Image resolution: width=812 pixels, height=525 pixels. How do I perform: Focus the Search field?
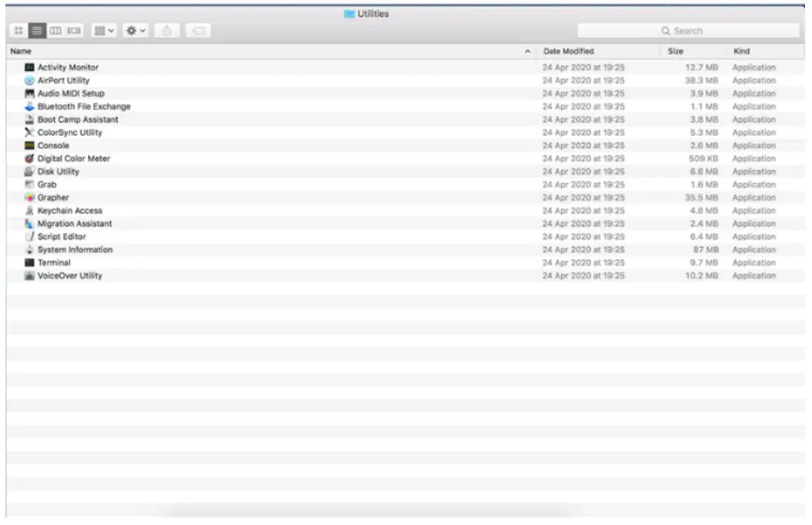tap(688, 31)
